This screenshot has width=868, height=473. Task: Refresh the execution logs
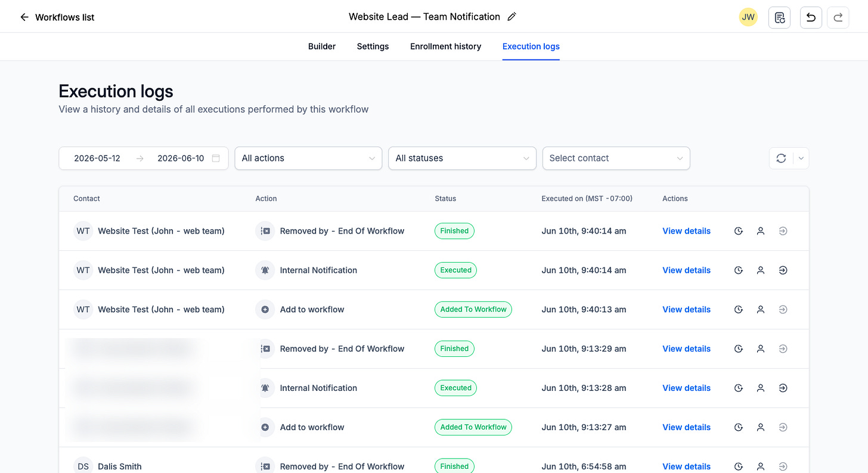781,158
